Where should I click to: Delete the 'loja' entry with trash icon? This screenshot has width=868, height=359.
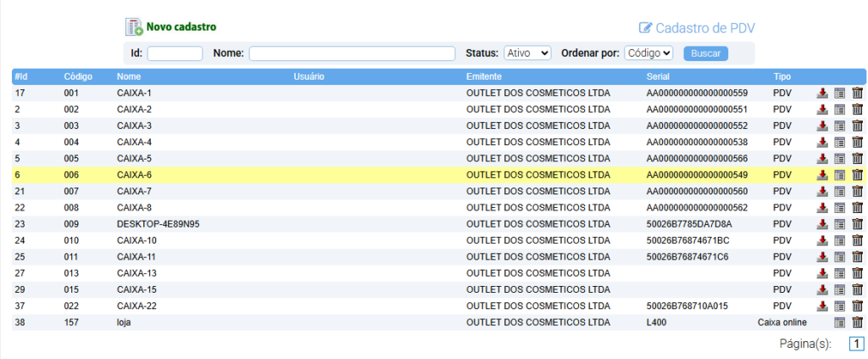[x=857, y=323]
